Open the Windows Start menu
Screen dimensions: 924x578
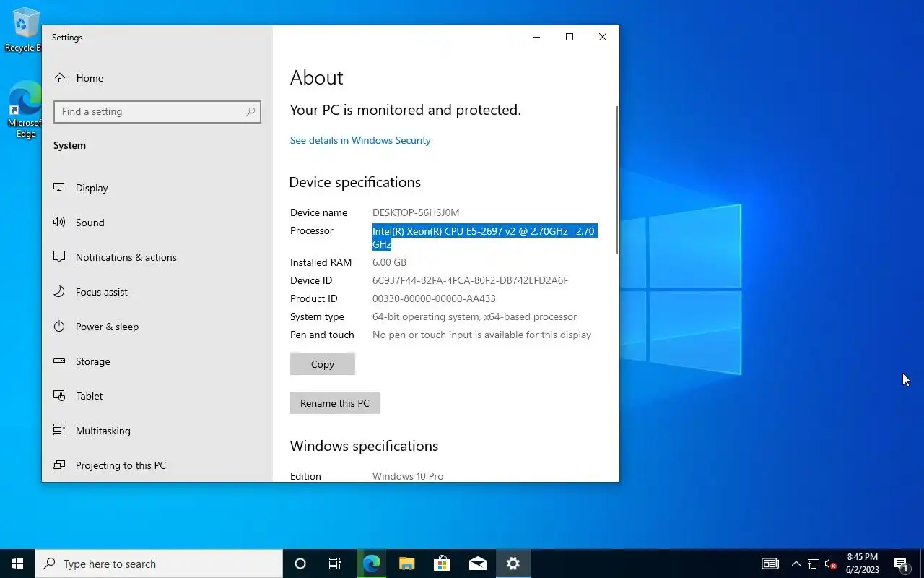click(x=17, y=564)
